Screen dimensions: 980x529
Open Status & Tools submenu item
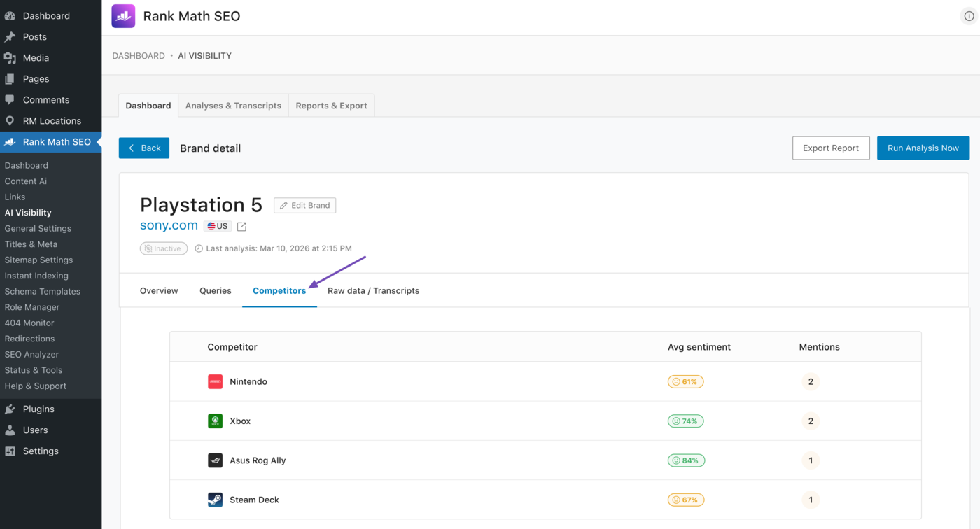click(33, 369)
